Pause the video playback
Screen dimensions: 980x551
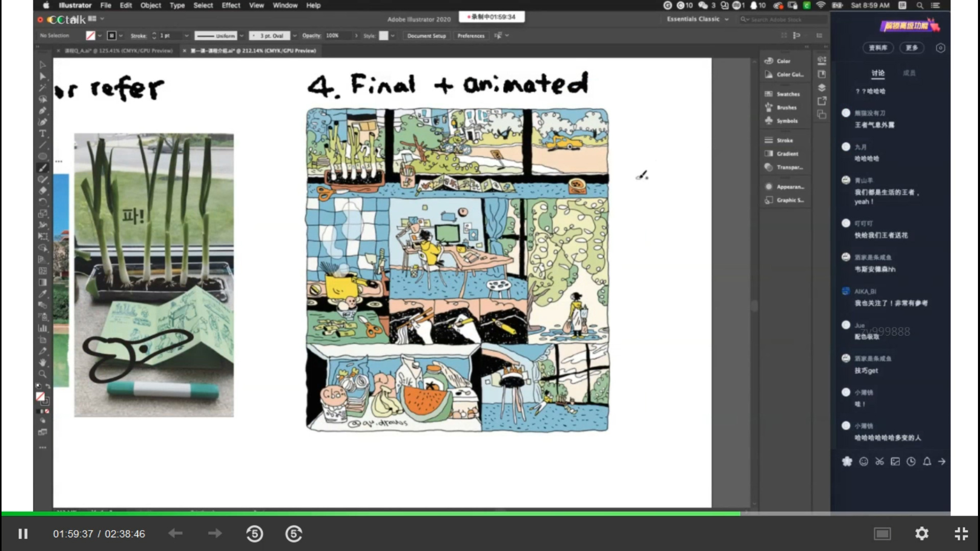click(x=23, y=534)
